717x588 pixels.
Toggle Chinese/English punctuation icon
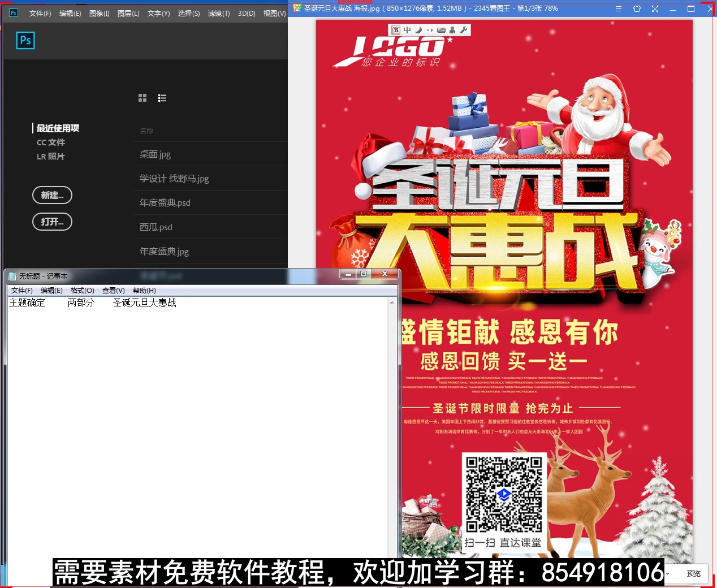pos(430,30)
